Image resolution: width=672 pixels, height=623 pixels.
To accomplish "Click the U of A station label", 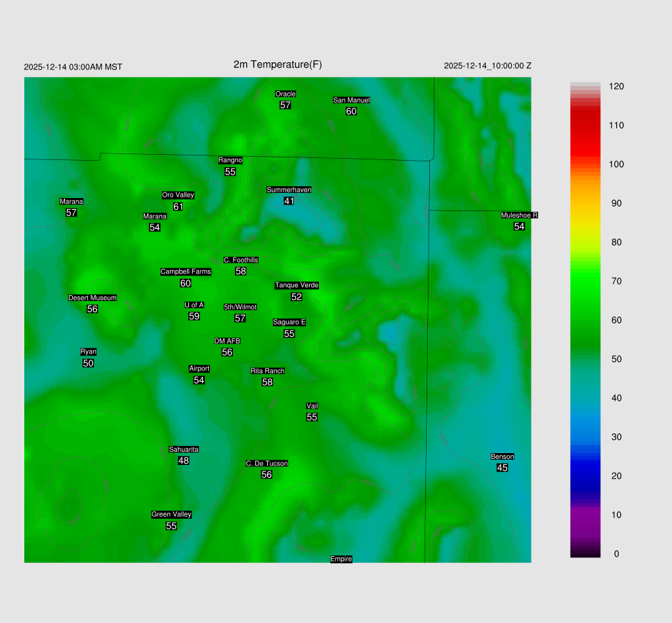I will tap(194, 305).
